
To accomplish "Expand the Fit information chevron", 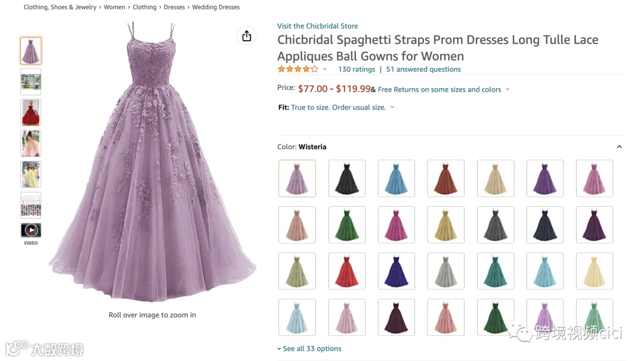I will 392,108.
